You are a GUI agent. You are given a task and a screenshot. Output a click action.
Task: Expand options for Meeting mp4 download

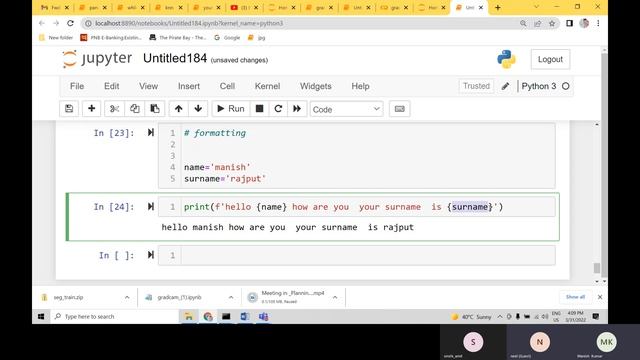335,297
